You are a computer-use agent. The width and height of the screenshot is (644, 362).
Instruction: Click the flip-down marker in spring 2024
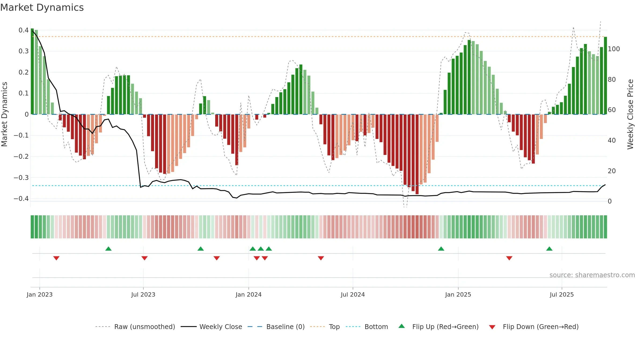[321, 258]
